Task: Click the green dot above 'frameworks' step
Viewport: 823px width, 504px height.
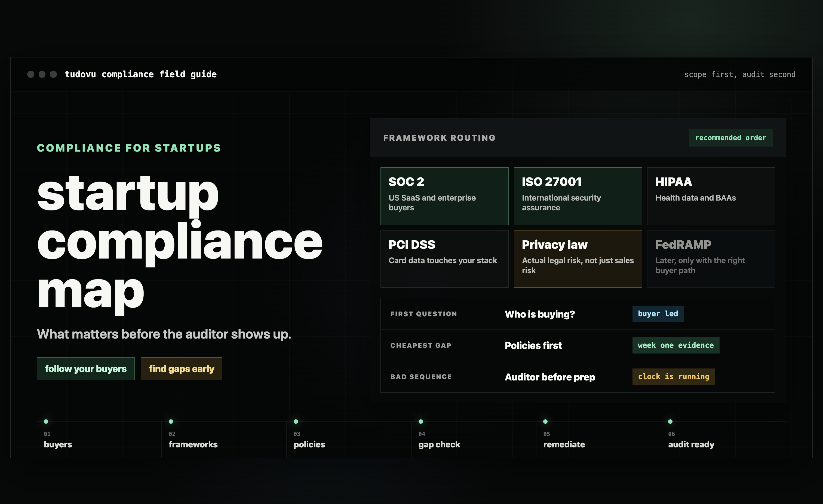Action: (171, 422)
